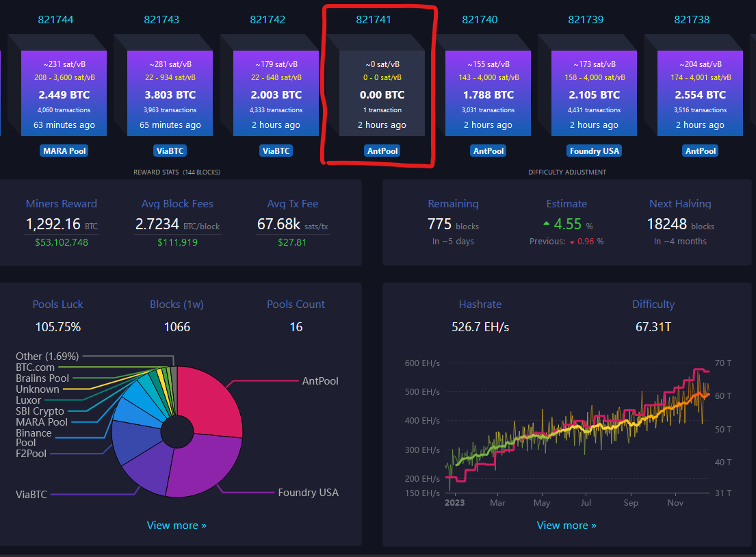Open the 2.003 BTC block cube
756x557 pixels.
point(277,94)
